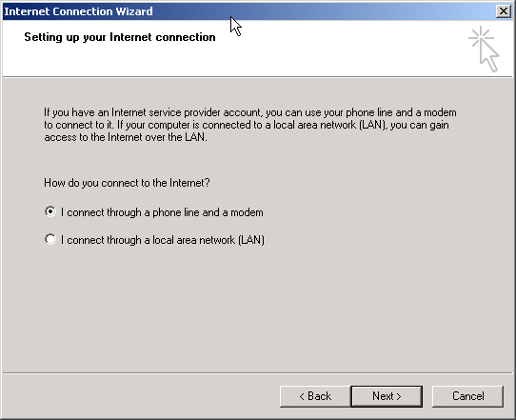Click the blank gray area below the LAN option
Screen dimensions: 516x420
coord(257,306)
